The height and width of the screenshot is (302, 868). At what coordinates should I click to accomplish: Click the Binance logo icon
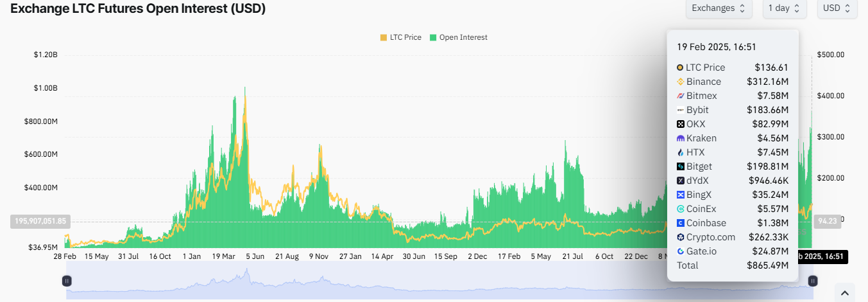click(680, 82)
